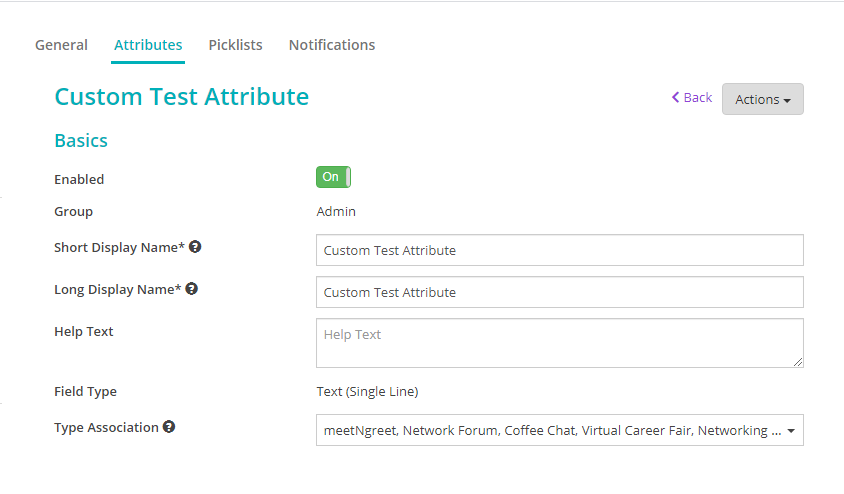Select the Attributes tab
The image size is (844, 494).
point(148,45)
